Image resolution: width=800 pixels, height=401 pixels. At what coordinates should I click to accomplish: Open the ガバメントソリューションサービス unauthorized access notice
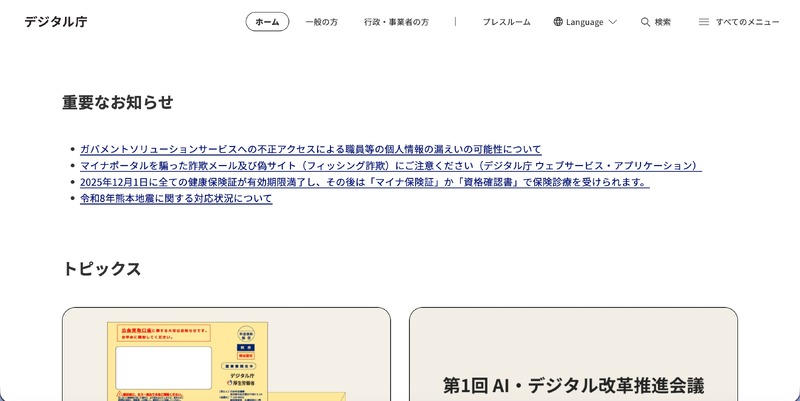(x=311, y=149)
